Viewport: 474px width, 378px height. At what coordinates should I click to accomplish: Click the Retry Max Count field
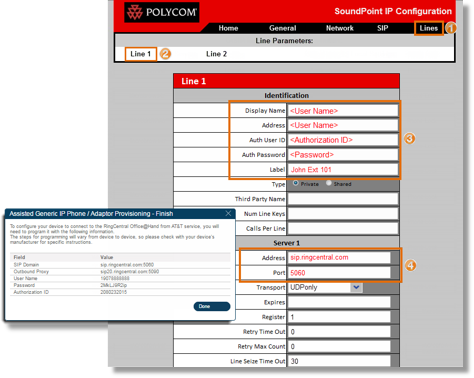[339, 346]
